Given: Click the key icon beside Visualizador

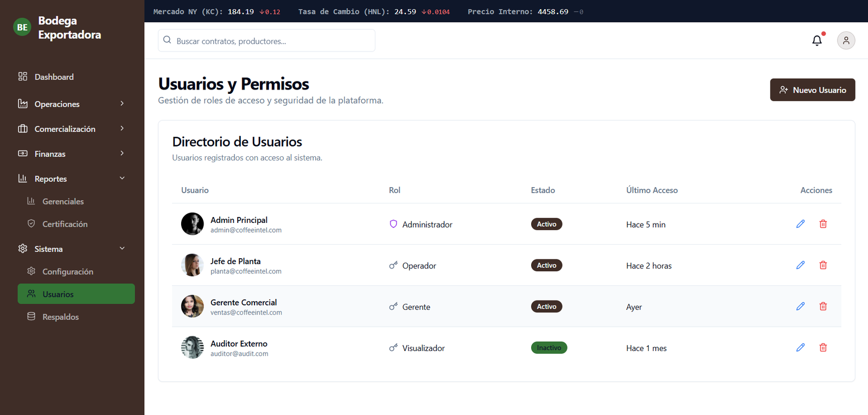Looking at the screenshot, I should coord(393,348).
